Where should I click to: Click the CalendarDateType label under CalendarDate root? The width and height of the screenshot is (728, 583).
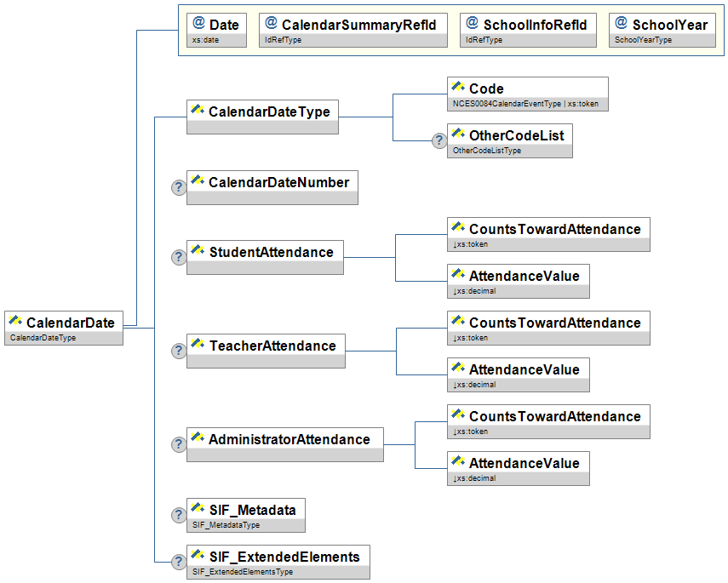point(43,338)
